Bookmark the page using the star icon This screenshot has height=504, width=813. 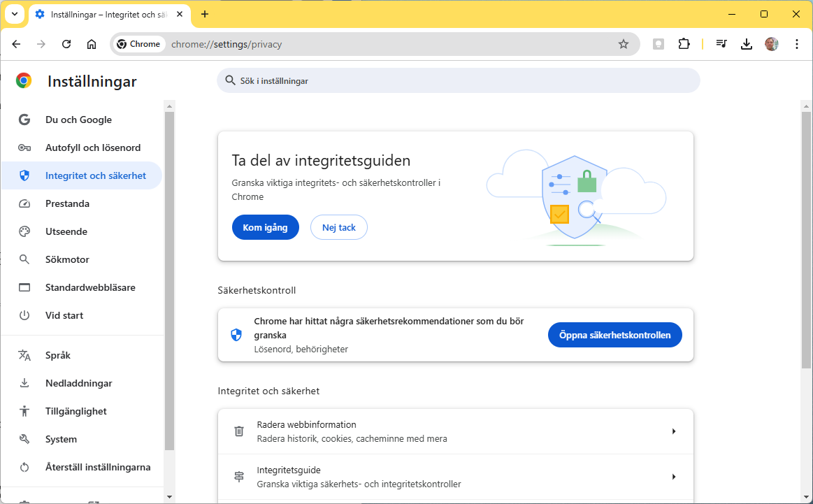coord(623,43)
